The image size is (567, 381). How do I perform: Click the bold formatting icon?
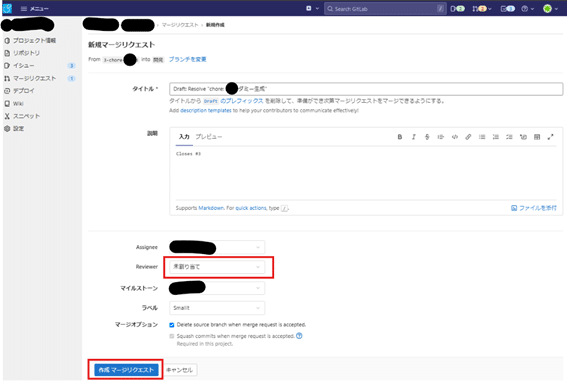[400, 137]
